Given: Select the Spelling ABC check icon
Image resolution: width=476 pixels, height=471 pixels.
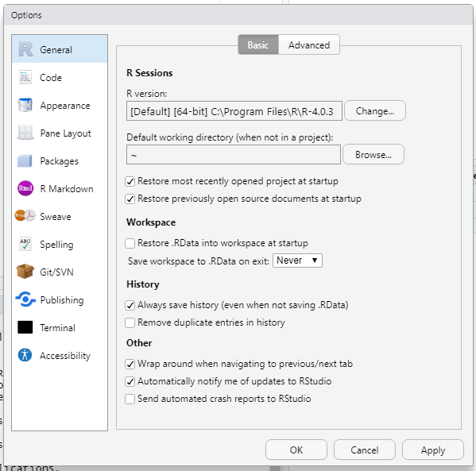Looking at the screenshot, I should (25, 244).
